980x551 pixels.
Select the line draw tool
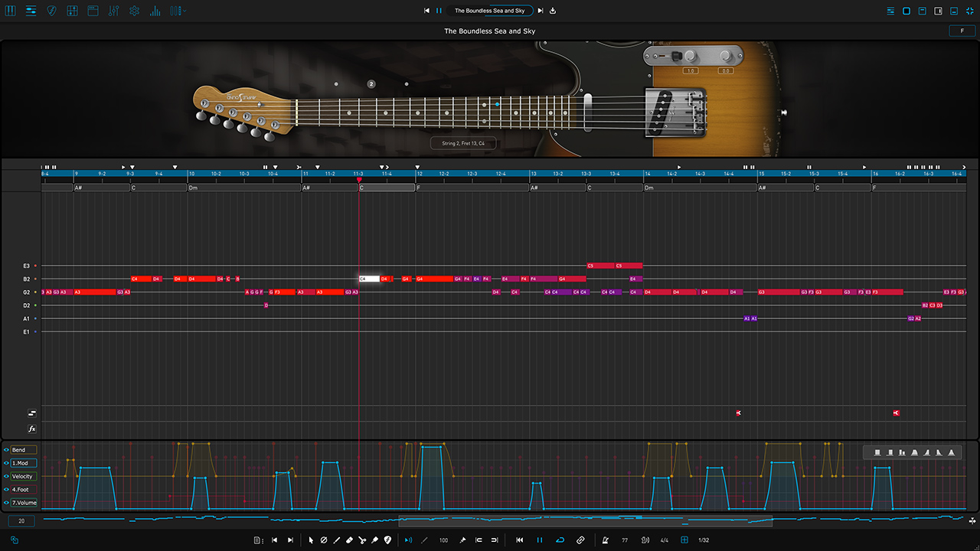336,540
